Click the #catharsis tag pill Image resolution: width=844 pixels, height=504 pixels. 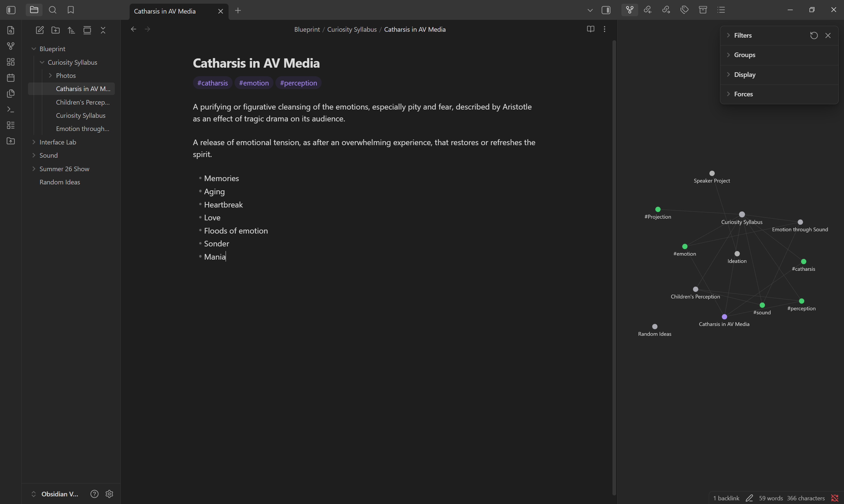click(213, 83)
